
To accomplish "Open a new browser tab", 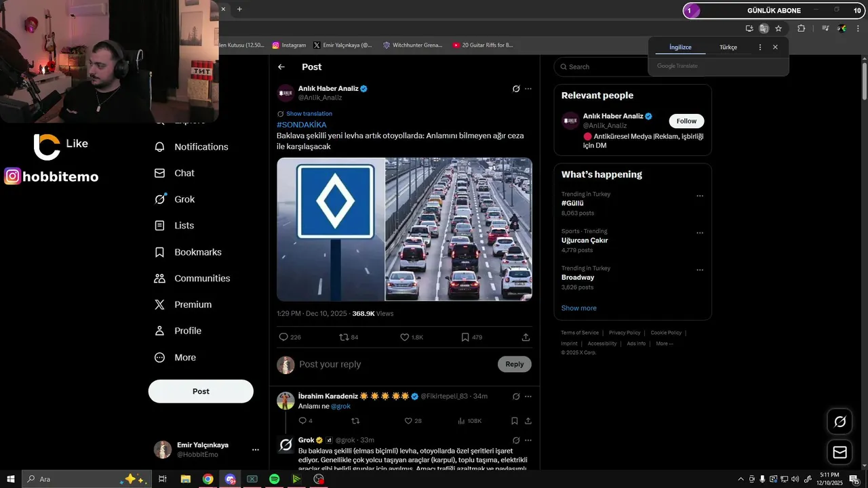I will [239, 9].
